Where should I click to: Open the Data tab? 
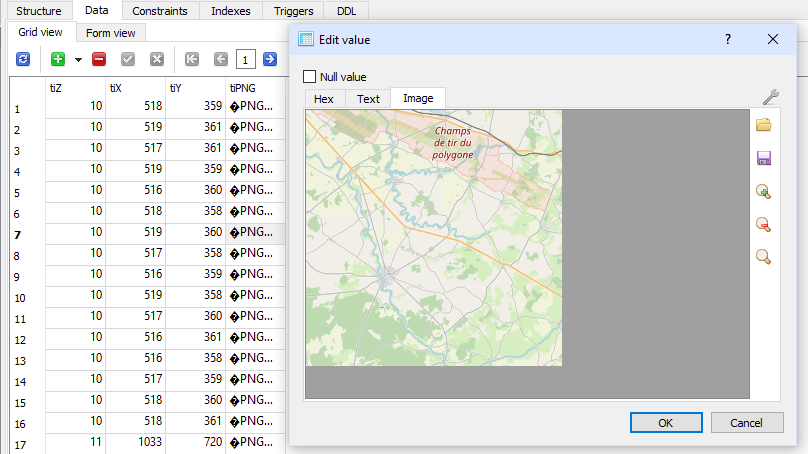coord(96,10)
